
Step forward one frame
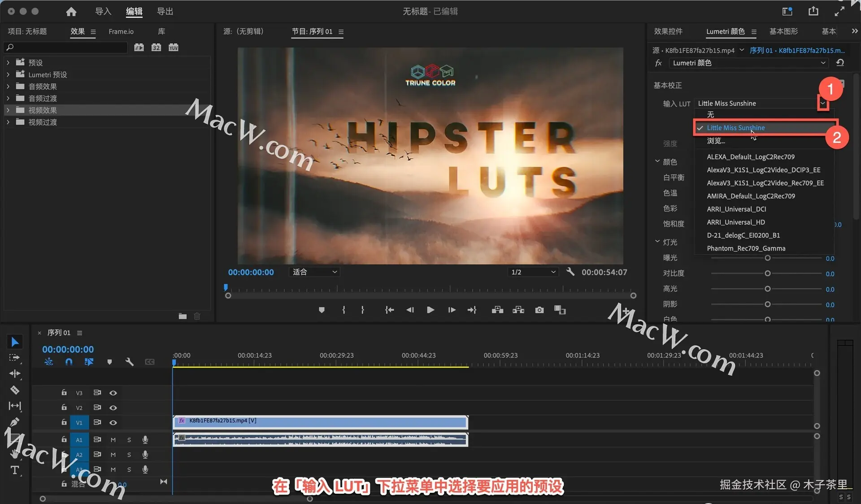point(452,310)
